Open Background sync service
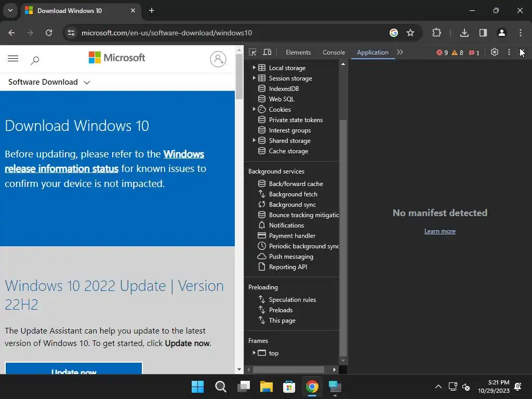This screenshot has height=399, width=532. (x=292, y=205)
